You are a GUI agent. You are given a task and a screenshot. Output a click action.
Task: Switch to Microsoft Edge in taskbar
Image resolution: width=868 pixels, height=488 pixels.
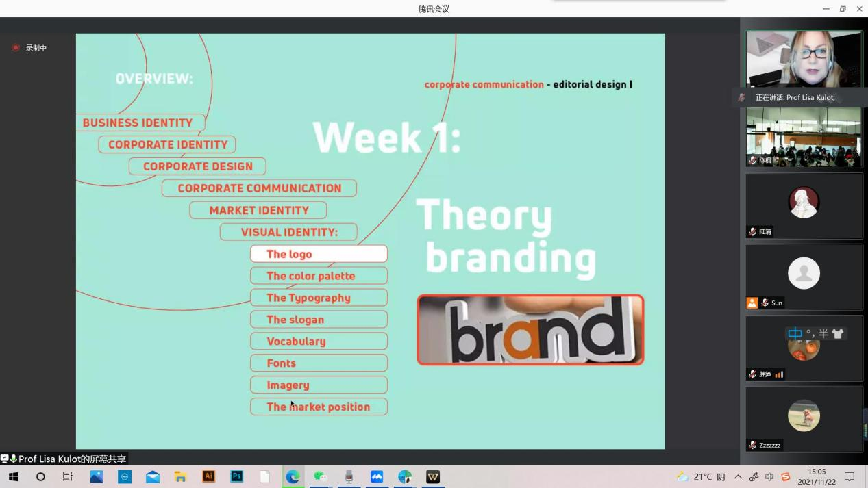coord(293,476)
